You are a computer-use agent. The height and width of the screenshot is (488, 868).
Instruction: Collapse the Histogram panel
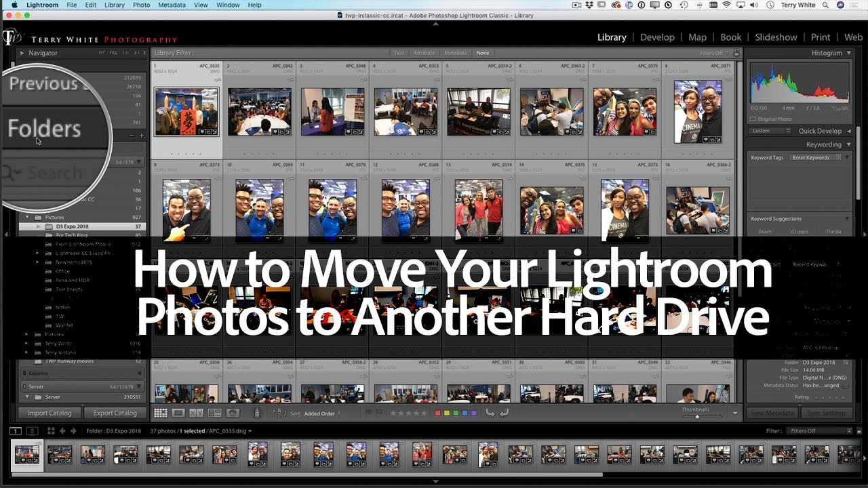848,53
